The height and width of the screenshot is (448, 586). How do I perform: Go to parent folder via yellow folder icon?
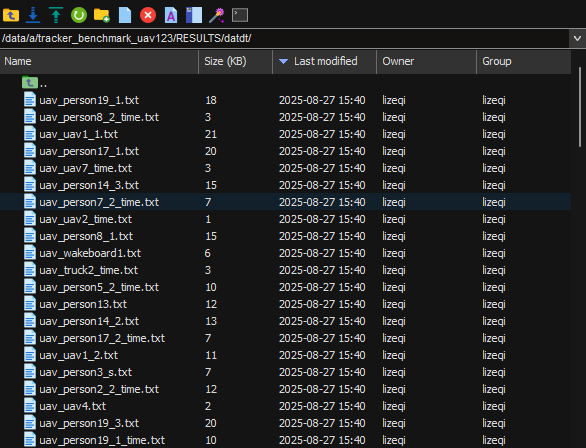point(11,15)
